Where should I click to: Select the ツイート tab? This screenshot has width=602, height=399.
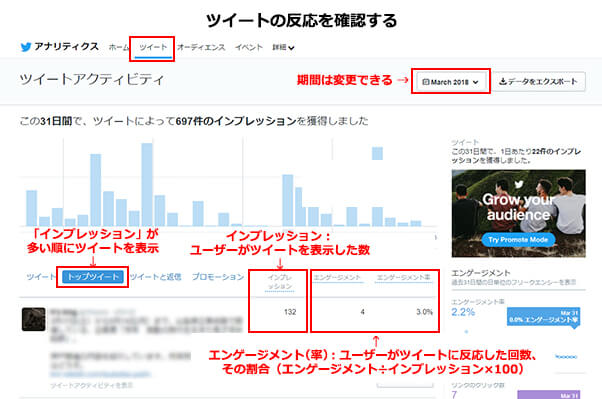(x=153, y=48)
